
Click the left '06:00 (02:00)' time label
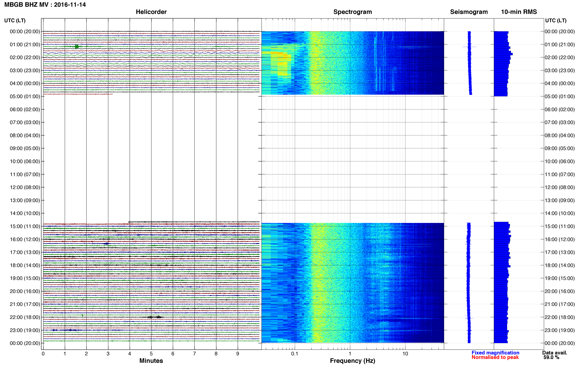(x=25, y=110)
